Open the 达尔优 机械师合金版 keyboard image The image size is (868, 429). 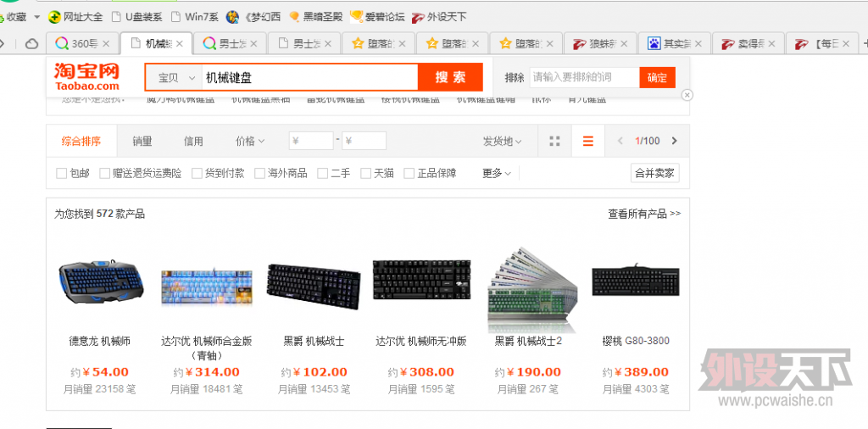[207, 287]
